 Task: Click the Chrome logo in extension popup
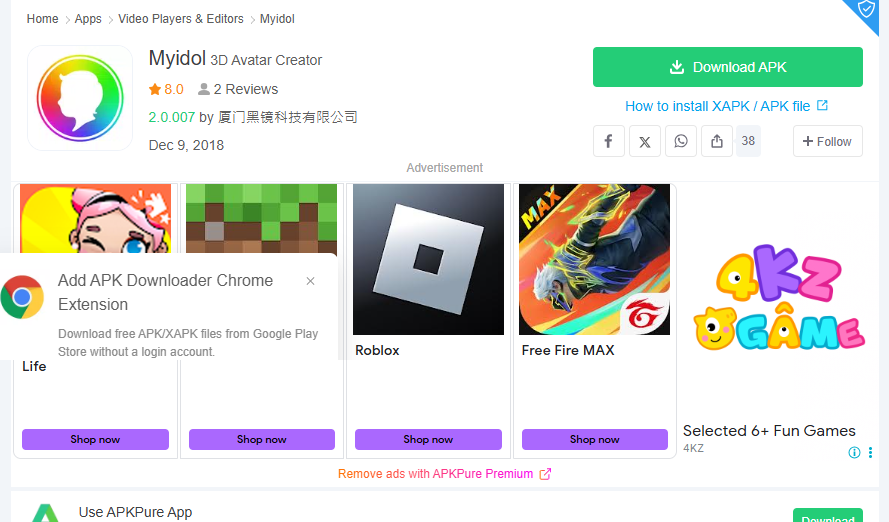pos(22,297)
